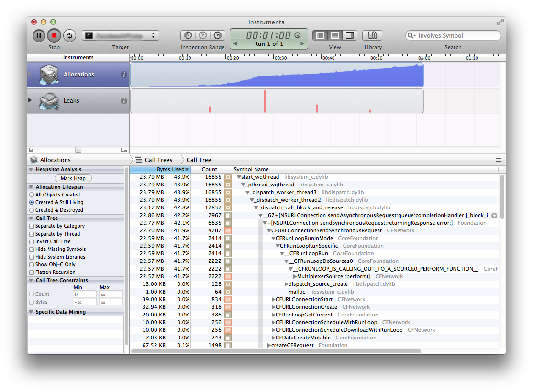Enable Separate by Thread checkbox
Screen dimensions: 533x392
(32, 234)
